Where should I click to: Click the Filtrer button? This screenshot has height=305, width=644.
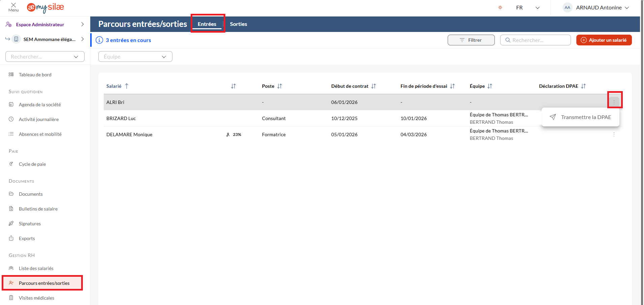[x=471, y=40]
